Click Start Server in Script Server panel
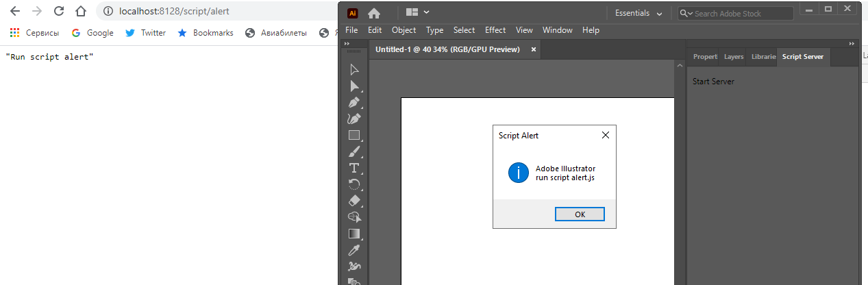This screenshot has height=285, width=868. [x=713, y=82]
